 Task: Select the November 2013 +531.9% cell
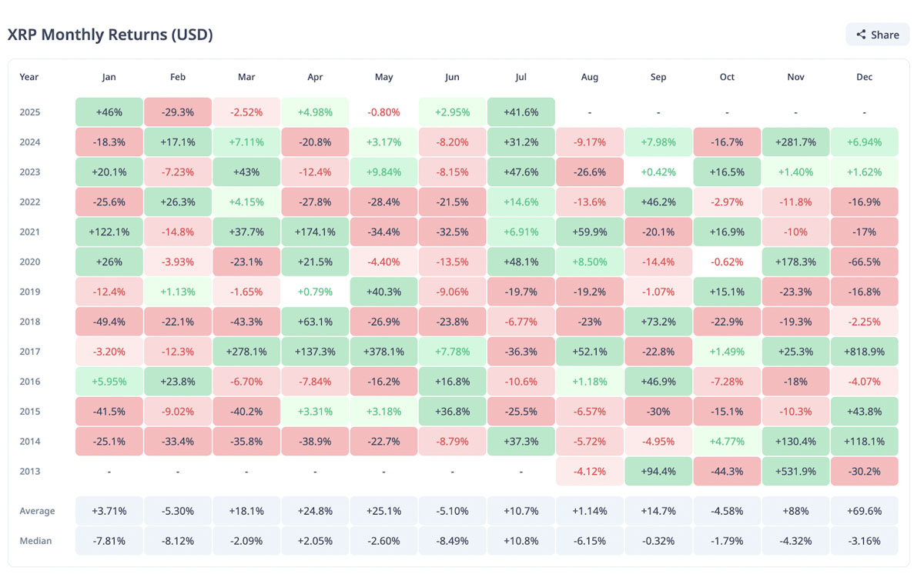click(795, 472)
